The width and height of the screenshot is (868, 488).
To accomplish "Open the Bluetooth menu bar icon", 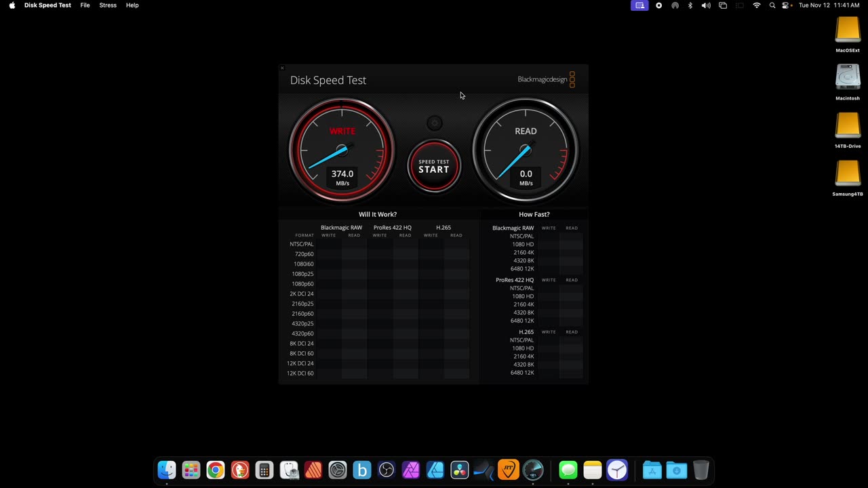I will point(690,5).
